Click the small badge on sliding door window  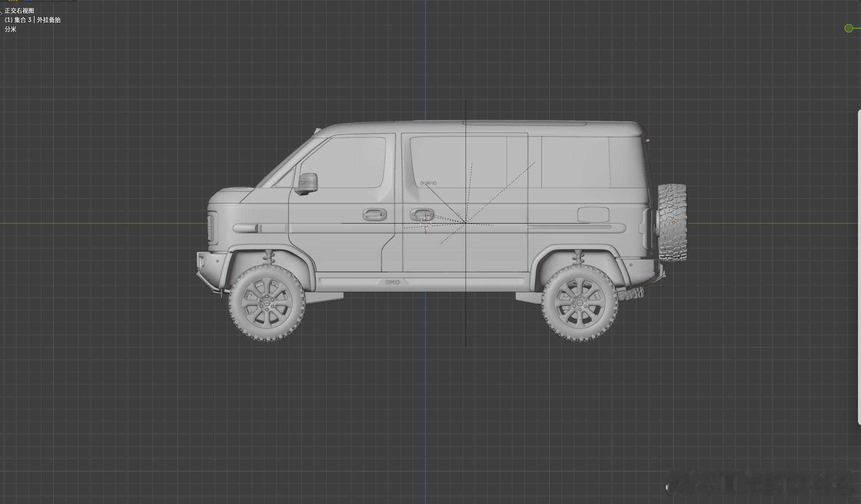tap(428, 183)
